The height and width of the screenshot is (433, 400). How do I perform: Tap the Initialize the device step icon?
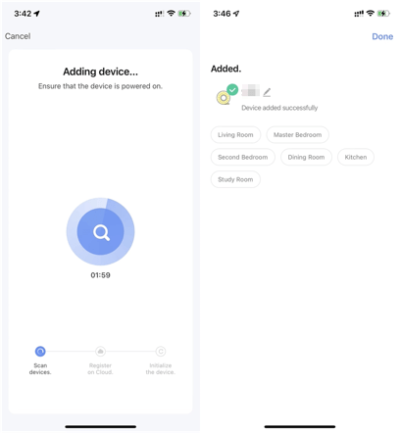pos(161,351)
